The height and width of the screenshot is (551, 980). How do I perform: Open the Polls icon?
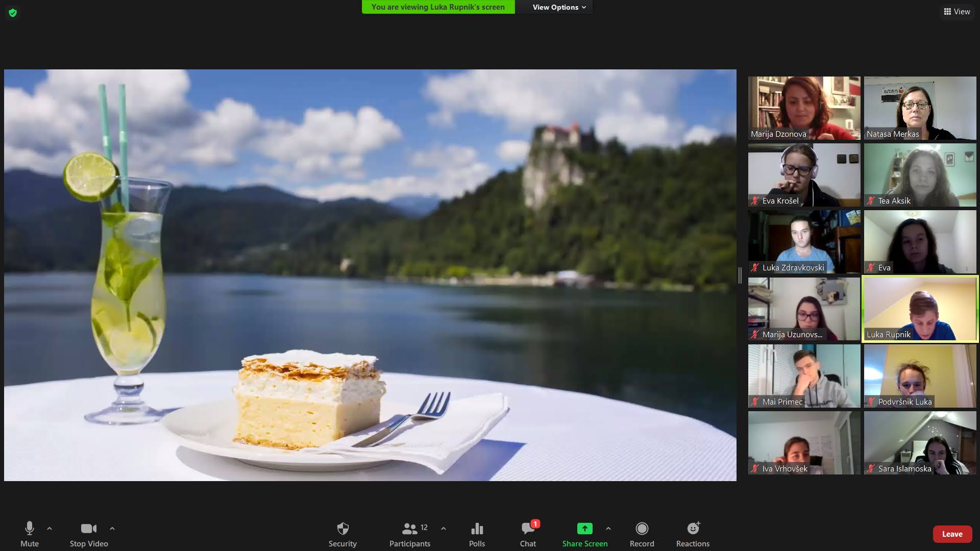point(477,529)
